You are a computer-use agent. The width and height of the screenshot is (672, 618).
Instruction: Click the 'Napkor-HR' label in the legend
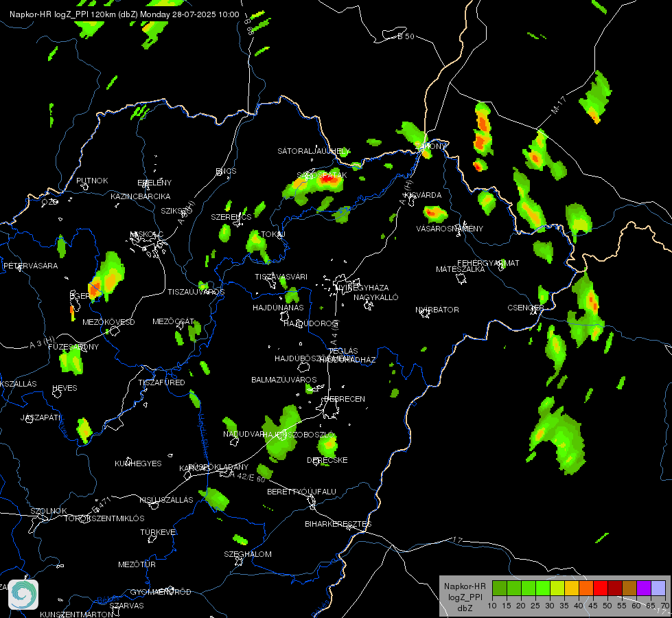[465, 586]
